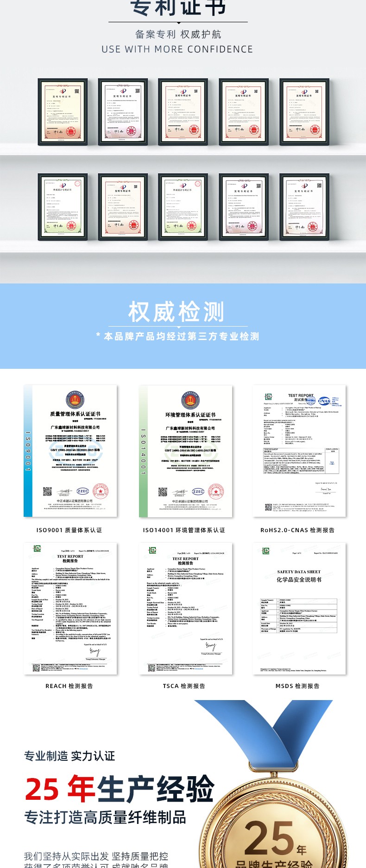Click the '化学品安全说明书' title on the MSDS sheet
This screenshot has width=366, height=868.
point(299,580)
